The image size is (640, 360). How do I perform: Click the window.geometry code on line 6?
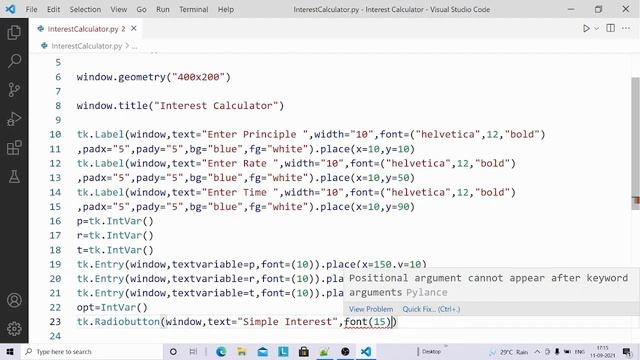click(153, 77)
